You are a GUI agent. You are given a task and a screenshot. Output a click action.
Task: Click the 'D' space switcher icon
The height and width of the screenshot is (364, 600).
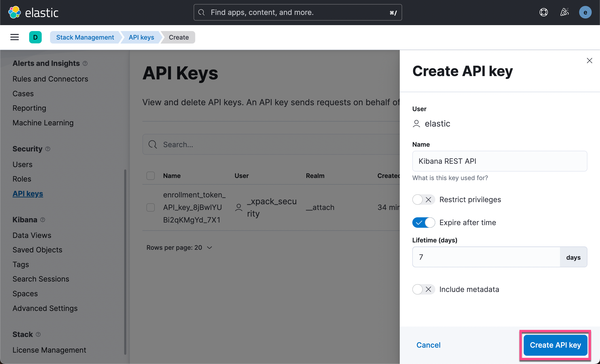35,37
